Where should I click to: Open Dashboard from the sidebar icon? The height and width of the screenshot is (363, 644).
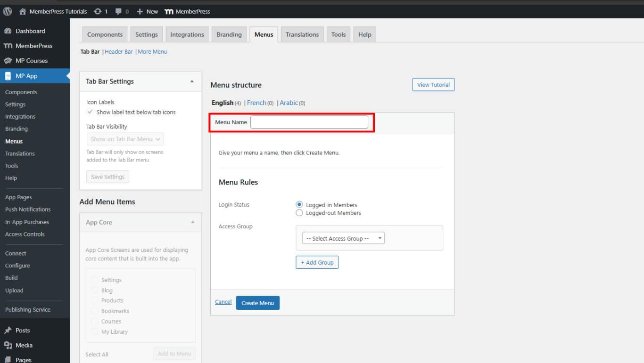tap(8, 31)
